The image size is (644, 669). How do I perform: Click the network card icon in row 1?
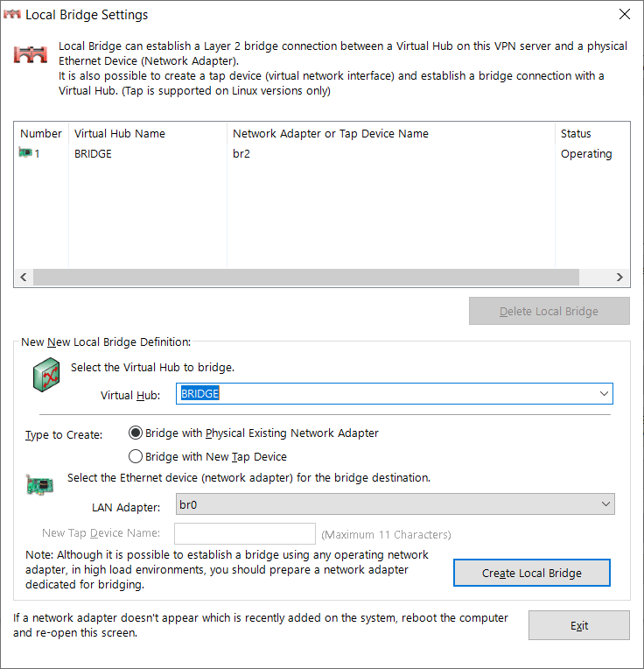point(25,152)
